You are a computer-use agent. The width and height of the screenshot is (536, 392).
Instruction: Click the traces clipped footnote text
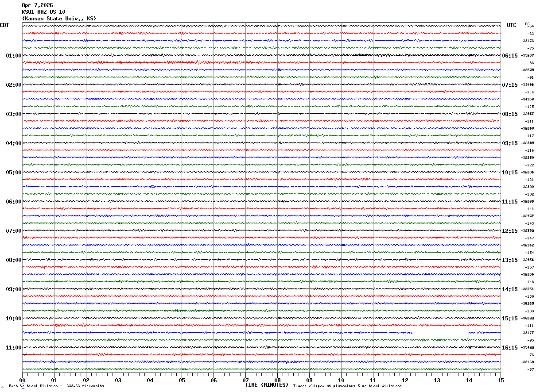pos(347,386)
